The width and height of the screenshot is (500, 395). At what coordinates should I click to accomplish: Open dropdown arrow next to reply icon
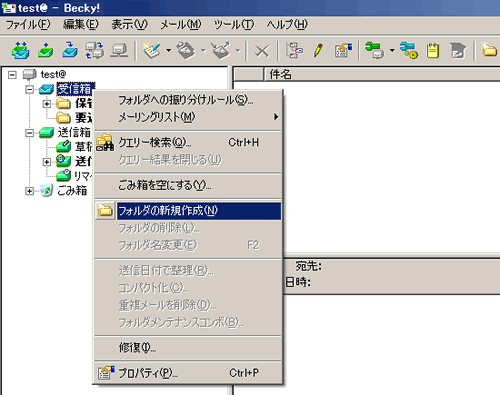203,51
